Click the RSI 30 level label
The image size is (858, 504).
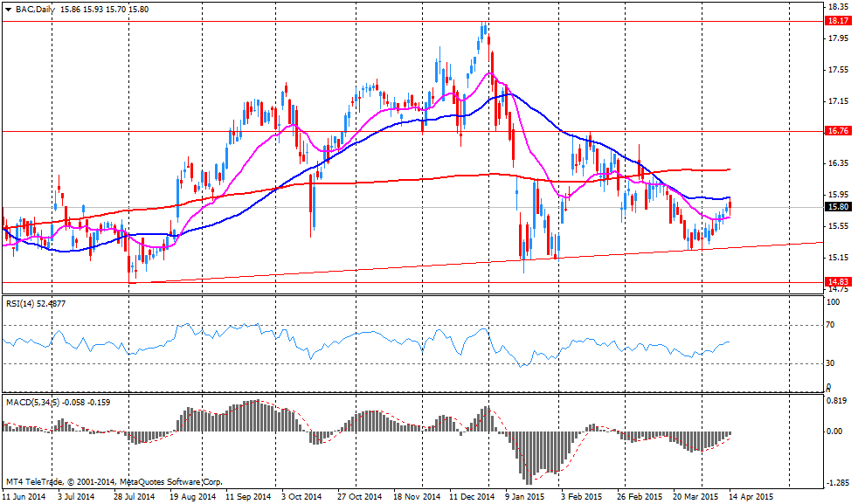coord(830,363)
